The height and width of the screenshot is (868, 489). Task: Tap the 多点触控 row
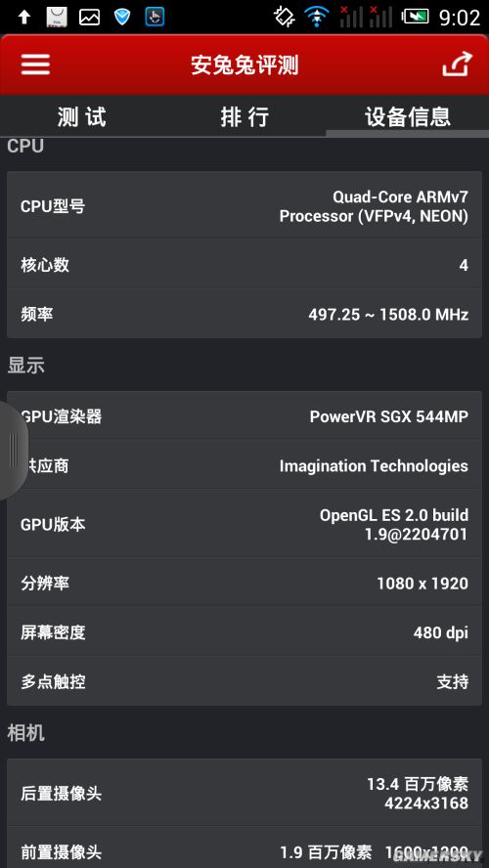click(x=244, y=681)
